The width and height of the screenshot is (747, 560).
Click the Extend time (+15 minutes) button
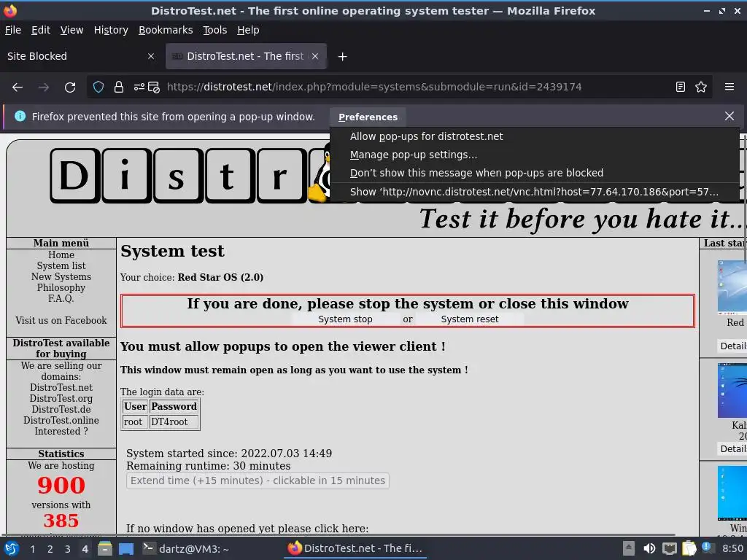click(258, 481)
